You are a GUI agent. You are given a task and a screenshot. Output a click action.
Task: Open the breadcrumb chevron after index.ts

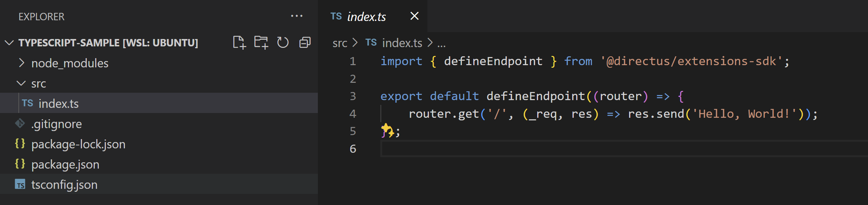(430, 43)
